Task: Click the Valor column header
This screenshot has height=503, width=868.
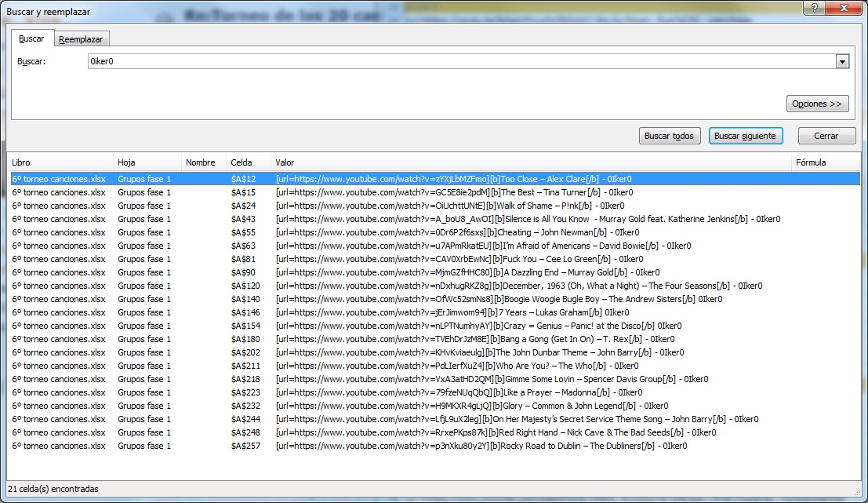Action: tap(532, 162)
